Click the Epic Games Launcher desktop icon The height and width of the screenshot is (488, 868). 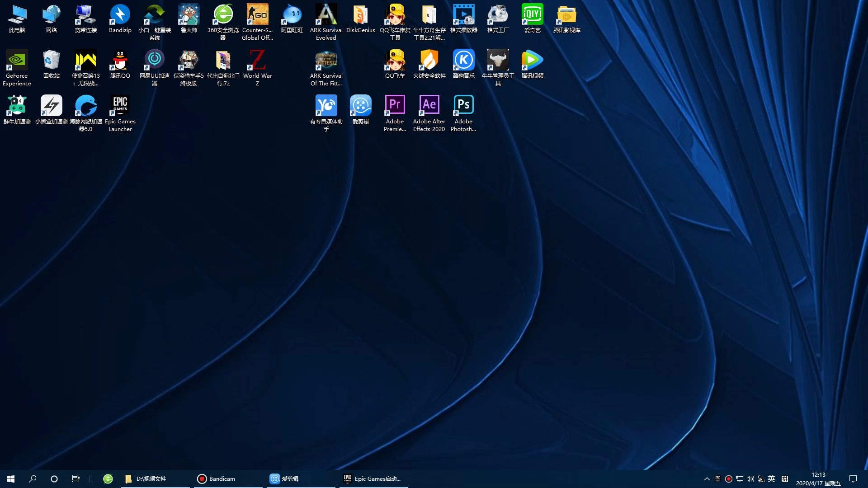click(x=120, y=105)
